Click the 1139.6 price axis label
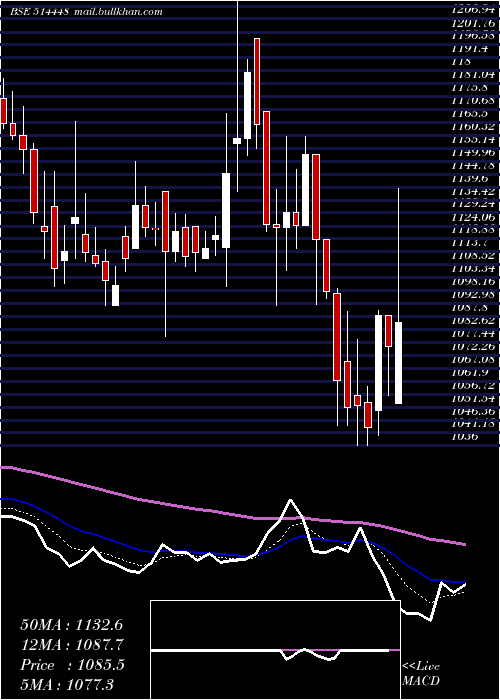The height and width of the screenshot is (700, 500). tap(468, 179)
